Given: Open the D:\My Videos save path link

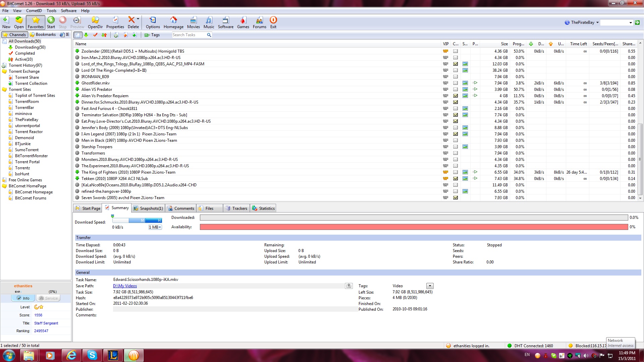Looking at the screenshot, I should pos(125,286).
